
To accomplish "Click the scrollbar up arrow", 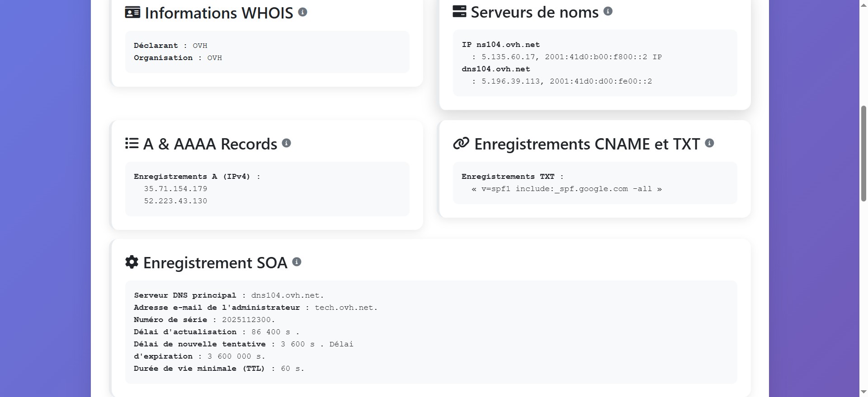I will 863,5.
